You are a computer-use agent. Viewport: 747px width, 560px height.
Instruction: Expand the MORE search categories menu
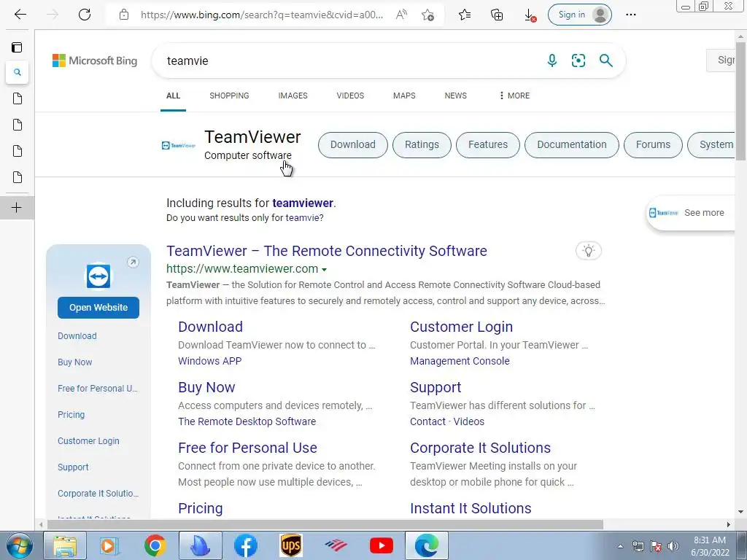[514, 96]
